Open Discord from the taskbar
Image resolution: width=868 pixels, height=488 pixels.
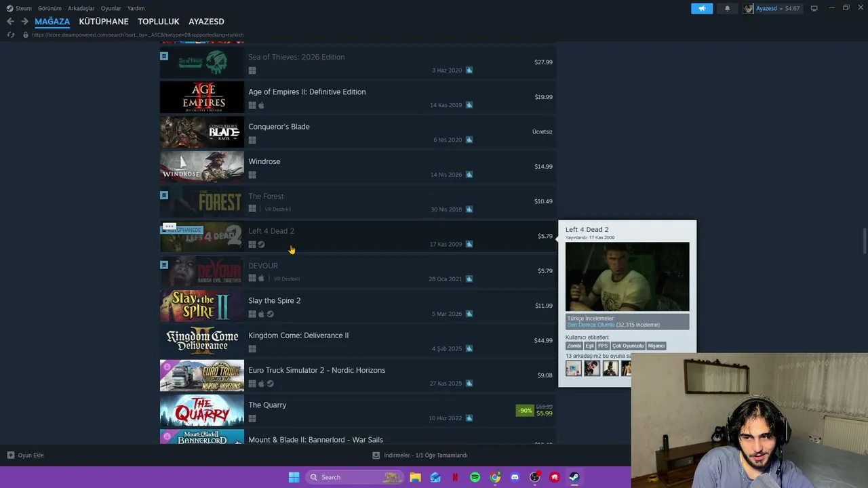[x=515, y=477]
